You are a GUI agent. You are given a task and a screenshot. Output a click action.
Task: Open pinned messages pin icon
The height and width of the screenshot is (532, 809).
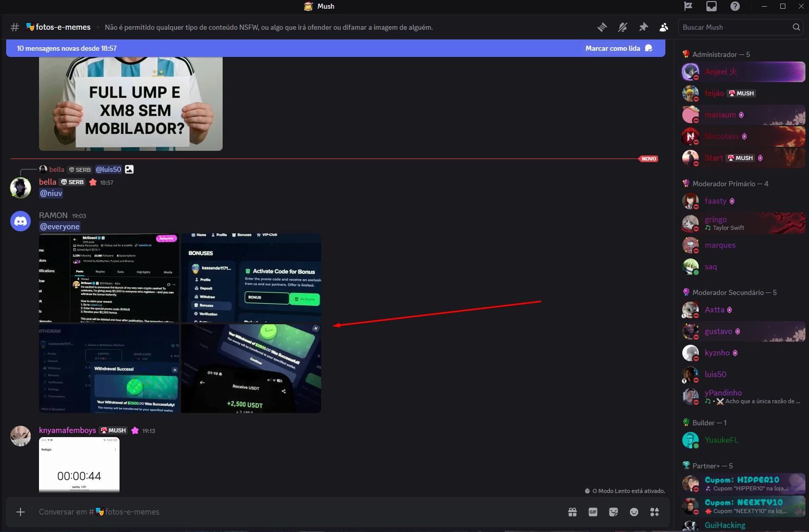tap(643, 27)
